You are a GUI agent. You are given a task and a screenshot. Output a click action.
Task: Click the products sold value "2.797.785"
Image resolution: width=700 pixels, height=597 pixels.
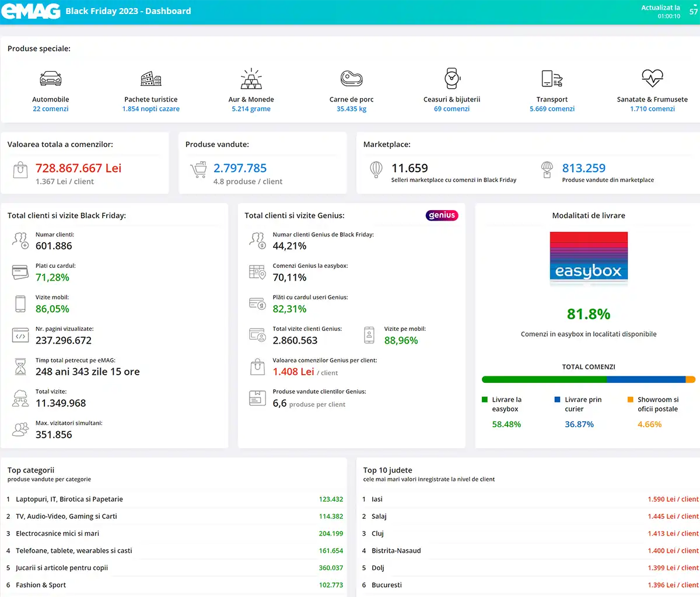(240, 168)
